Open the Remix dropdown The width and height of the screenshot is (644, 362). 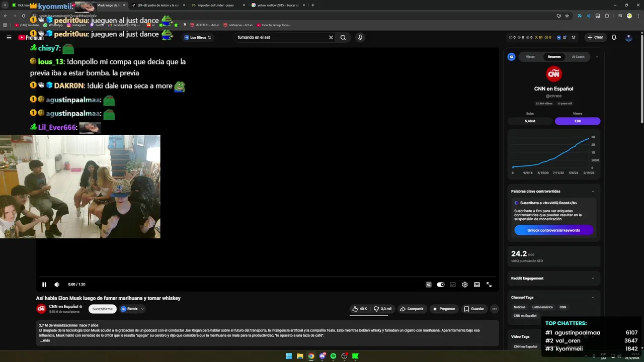click(132, 309)
